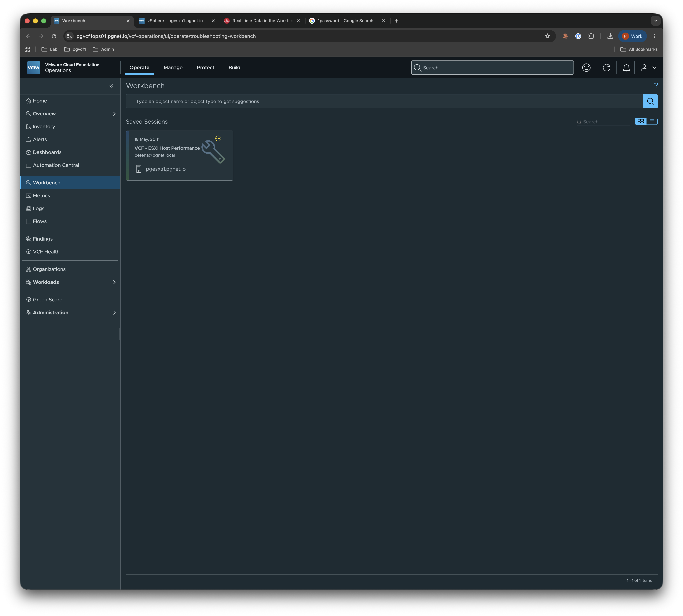
Task: Go back in browser history
Action: [x=28, y=36]
